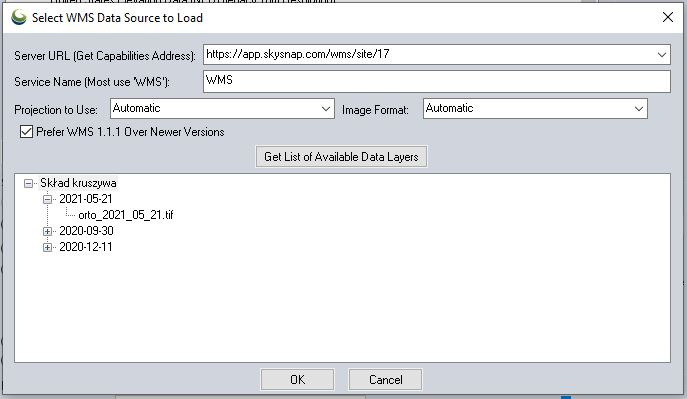Image resolution: width=687 pixels, height=399 pixels.
Task: Toggle Prefer WMS 1.1.1 Over Newer Versions checkbox
Action: click(x=26, y=132)
